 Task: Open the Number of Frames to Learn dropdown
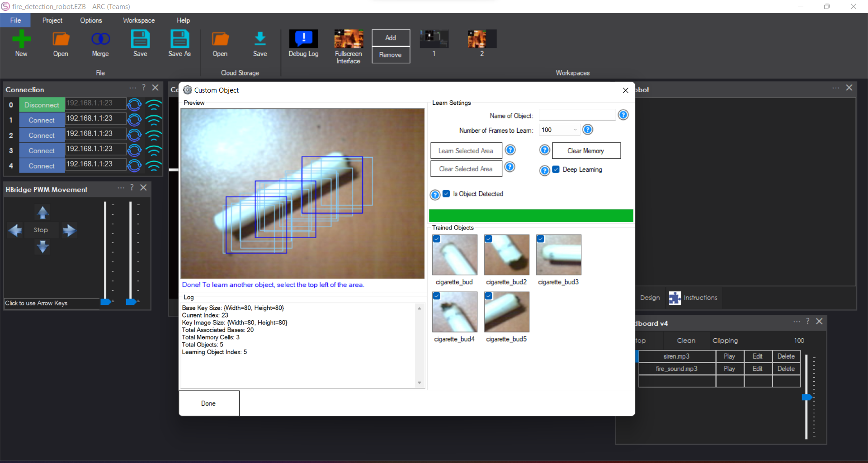point(575,130)
